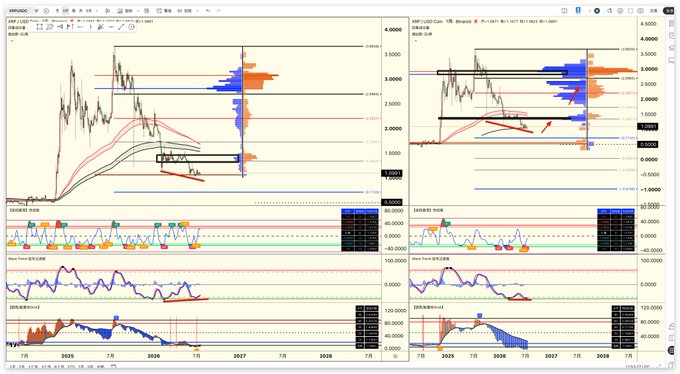
Task: Click the XRP / USD title in the left chart legend
Action: [19, 21]
